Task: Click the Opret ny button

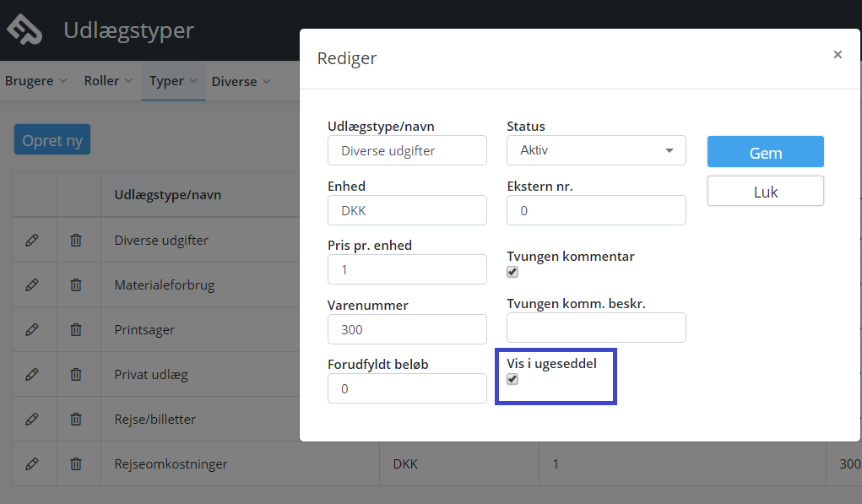Action: (52, 139)
